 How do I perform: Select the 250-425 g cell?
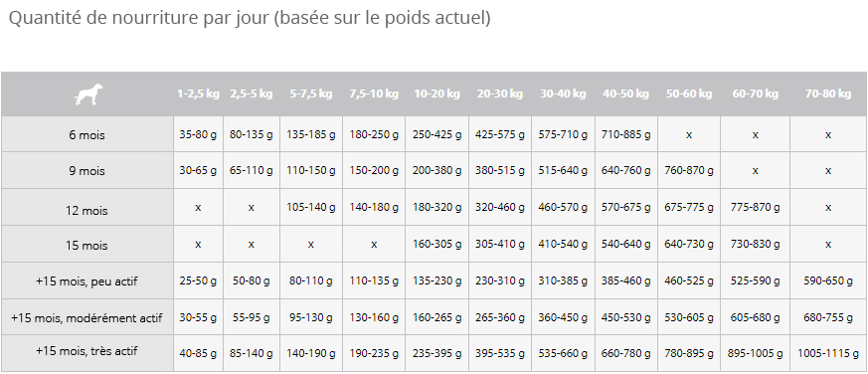point(436,134)
